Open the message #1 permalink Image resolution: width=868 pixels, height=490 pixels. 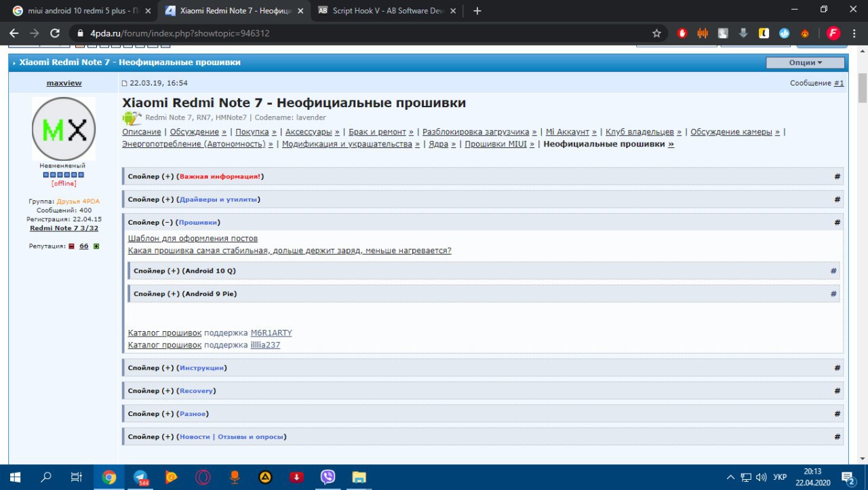click(x=839, y=83)
